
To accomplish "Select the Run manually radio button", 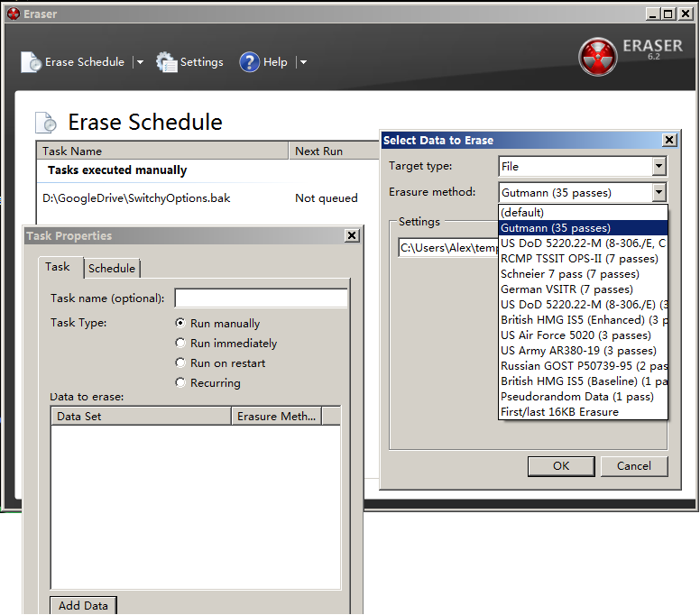I will click(x=180, y=323).
